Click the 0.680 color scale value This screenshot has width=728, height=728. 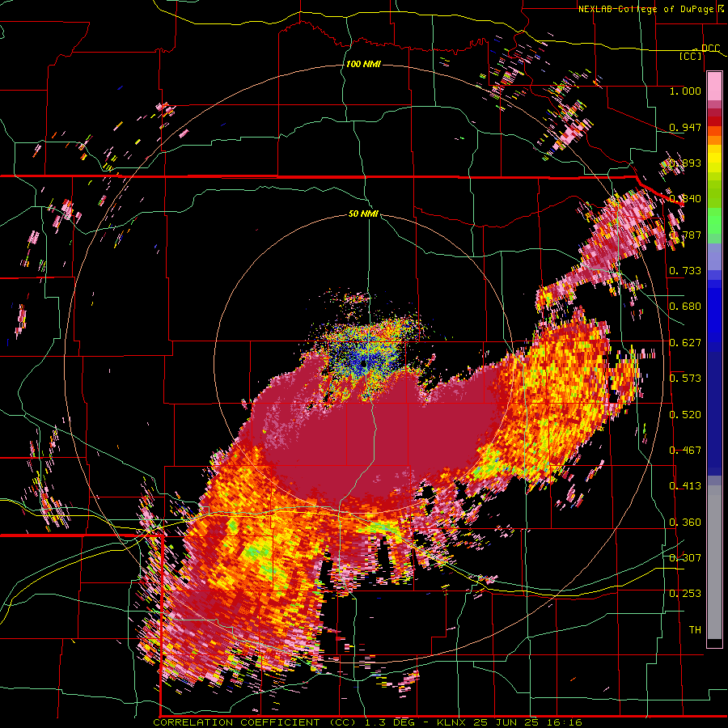[685, 307]
